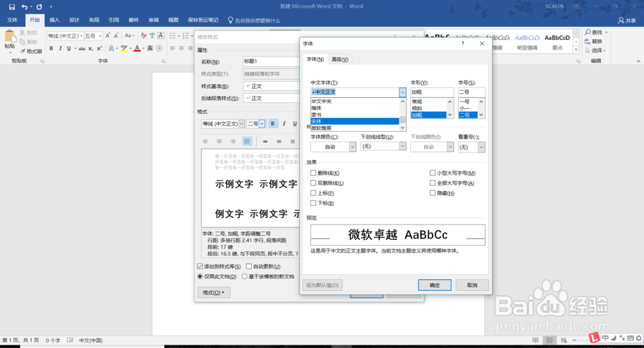This screenshot has width=644, height=348.
Task: Open font name dropdown in Modify Style dialog
Action: 241,124
